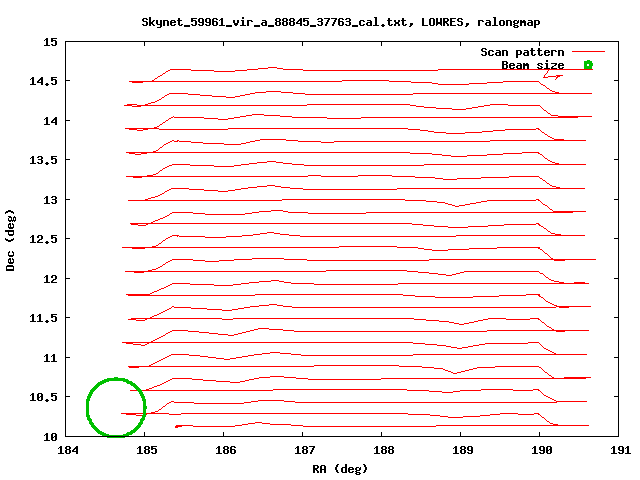The image size is (640, 480).
Task: Click the x-axis tick label 189
Action: pos(462,450)
